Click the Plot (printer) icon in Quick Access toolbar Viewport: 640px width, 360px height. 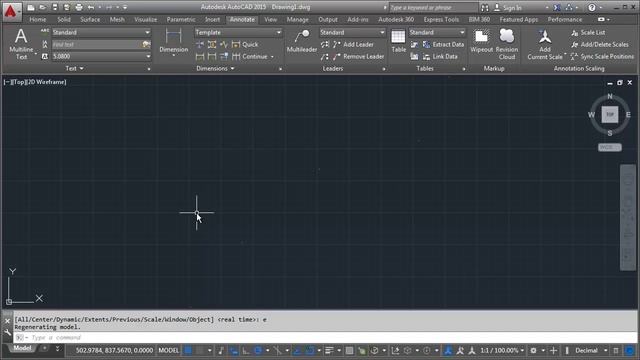[79, 7]
